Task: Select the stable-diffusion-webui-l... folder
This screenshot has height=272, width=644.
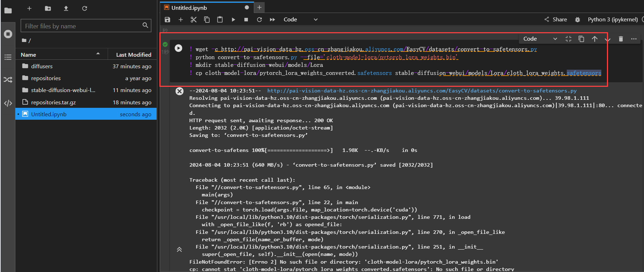Action: pos(86,90)
